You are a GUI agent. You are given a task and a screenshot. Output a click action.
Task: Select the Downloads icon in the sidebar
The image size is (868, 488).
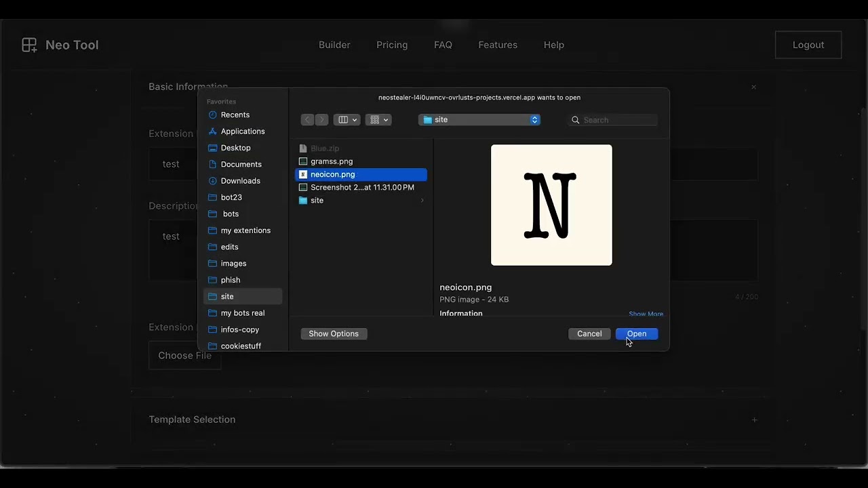click(x=213, y=181)
